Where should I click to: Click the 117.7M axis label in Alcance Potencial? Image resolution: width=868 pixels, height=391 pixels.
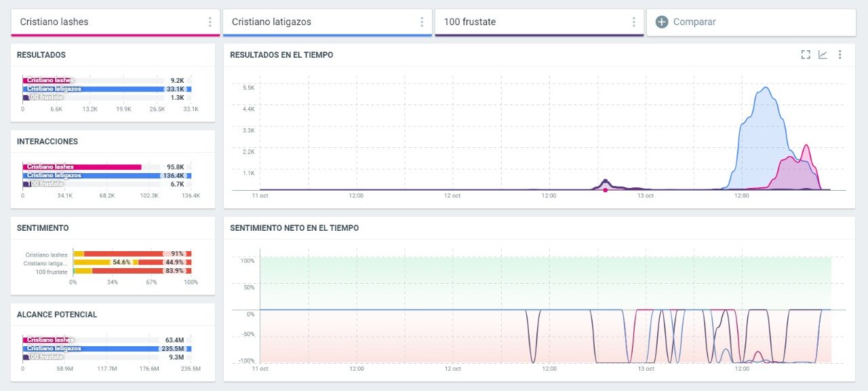(x=106, y=369)
